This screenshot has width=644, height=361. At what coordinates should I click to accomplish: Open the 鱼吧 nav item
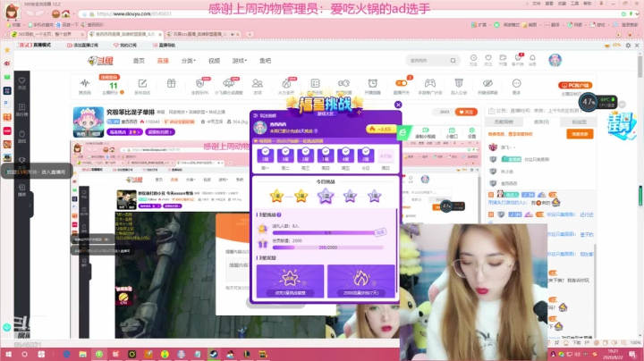265,60
